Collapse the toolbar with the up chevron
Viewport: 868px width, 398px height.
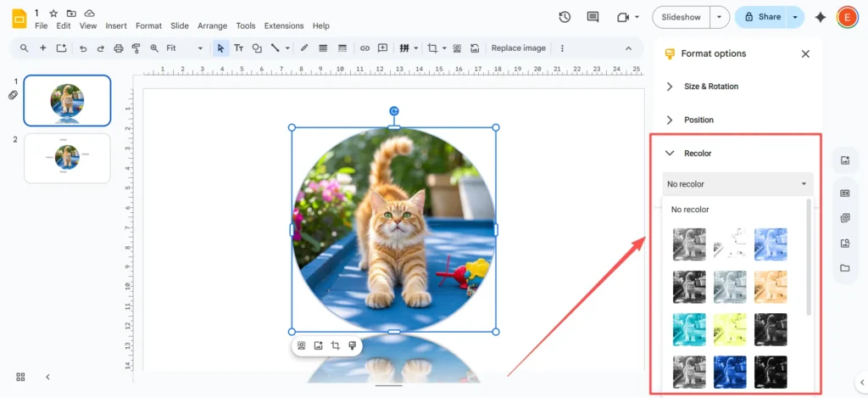tap(628, 48)
